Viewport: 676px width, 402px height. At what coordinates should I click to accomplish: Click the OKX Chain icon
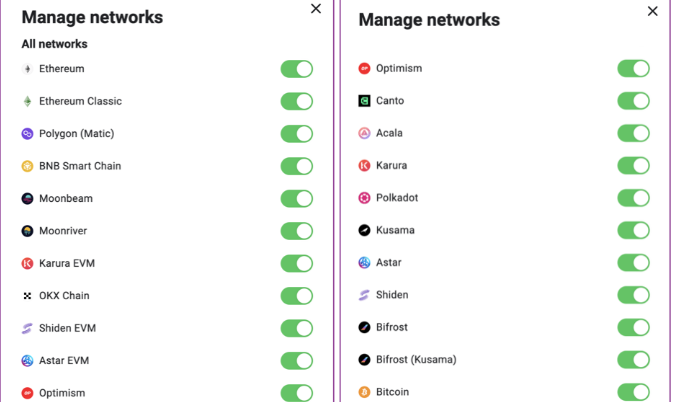click(27, 295)
